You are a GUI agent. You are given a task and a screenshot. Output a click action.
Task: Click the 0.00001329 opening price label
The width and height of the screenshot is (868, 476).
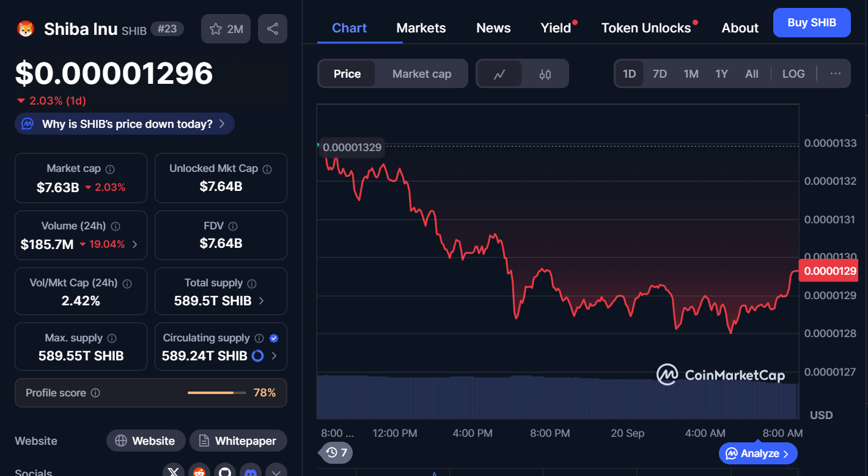click(351, 147)
